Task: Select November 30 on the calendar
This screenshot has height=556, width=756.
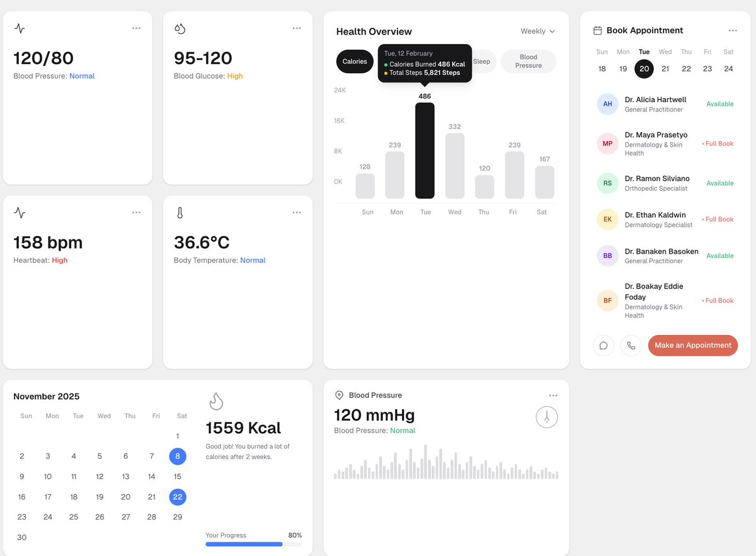Action: pyautogui.click(x=22, y=537)
